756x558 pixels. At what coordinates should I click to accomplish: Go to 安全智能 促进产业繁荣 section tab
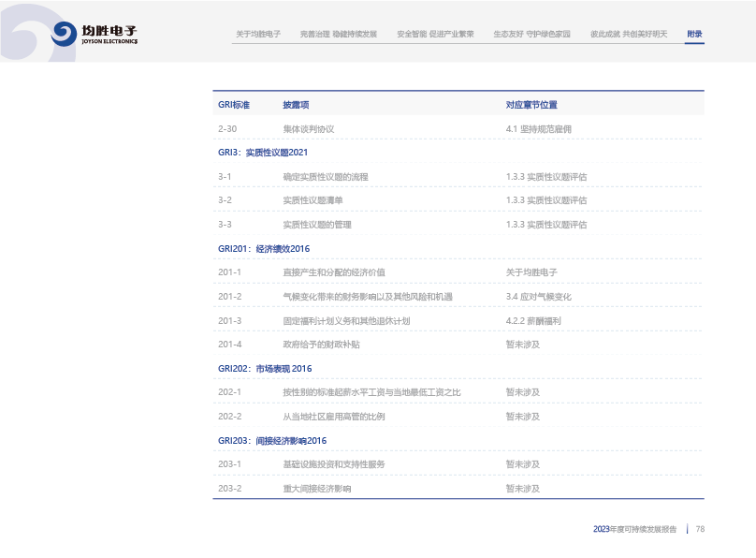(435, 34)
